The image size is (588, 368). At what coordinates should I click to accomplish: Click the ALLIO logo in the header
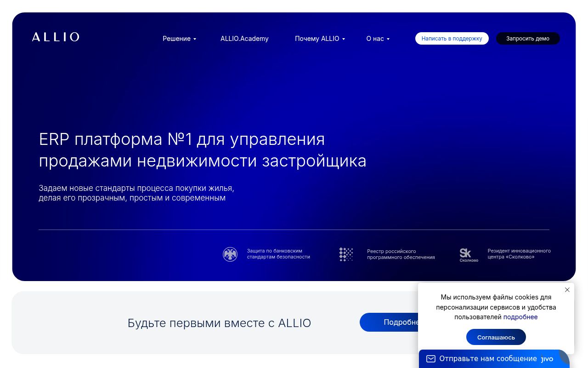[56, 37]
